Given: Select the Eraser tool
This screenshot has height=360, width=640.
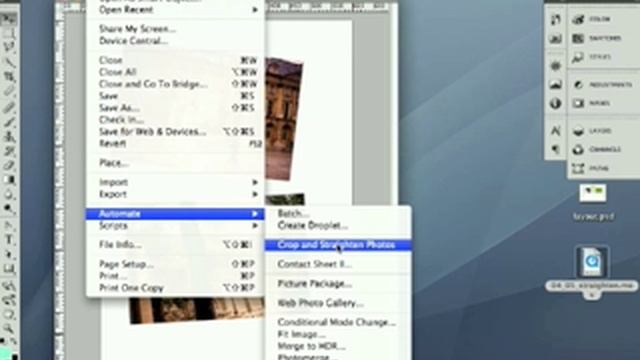Looking at the screenshot, I should pyautogui.click(x=9, y=165).
